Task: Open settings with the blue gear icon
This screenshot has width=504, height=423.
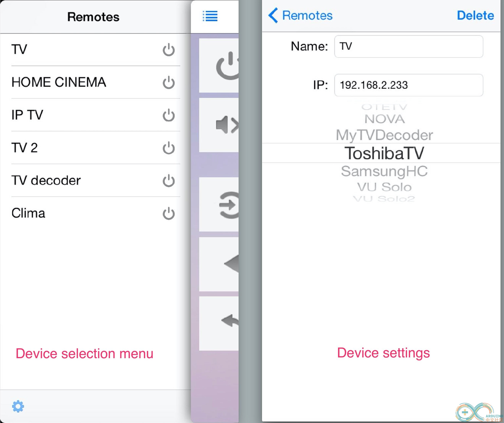Action: click(18, 406)
